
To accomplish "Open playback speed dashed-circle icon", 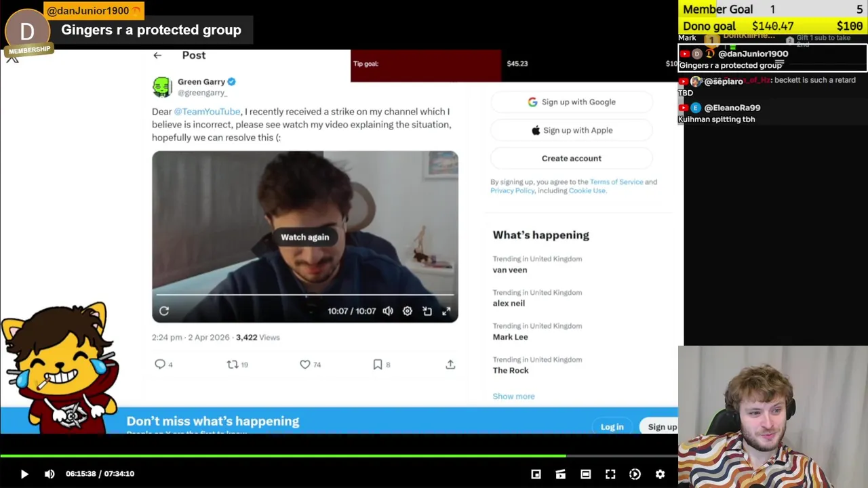I will 635,474.
